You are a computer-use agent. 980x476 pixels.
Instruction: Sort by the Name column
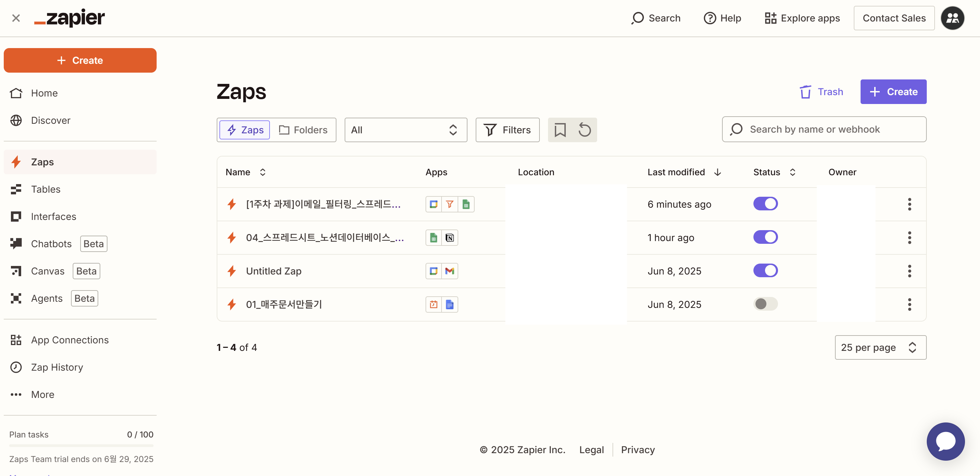click(x=245, y=172)
